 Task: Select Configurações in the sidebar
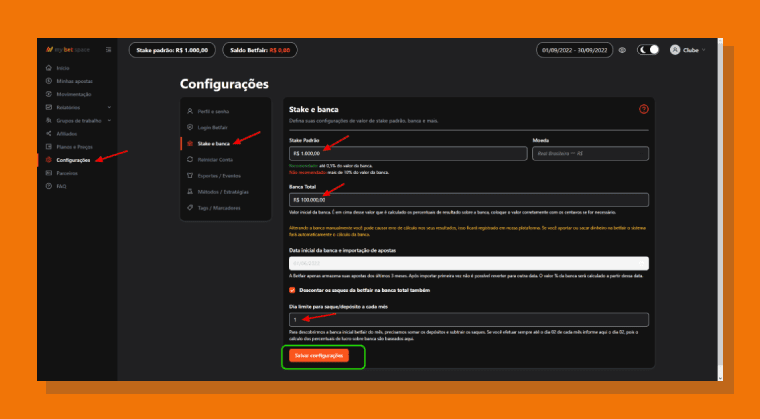point(73,160)
